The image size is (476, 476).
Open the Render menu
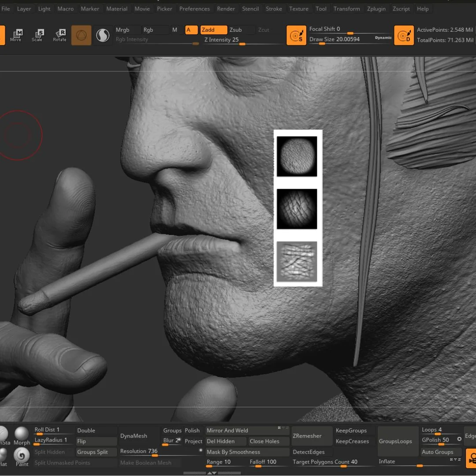(x=226, y=9)
